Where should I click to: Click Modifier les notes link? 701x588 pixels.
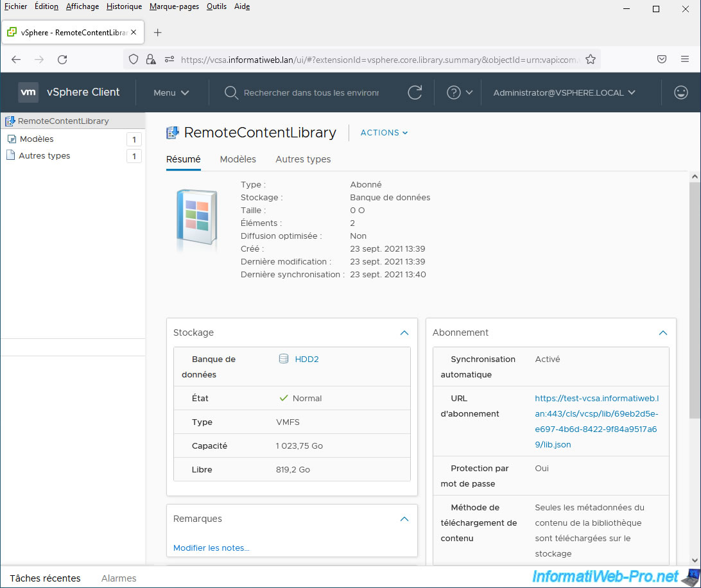click(211, 548)
